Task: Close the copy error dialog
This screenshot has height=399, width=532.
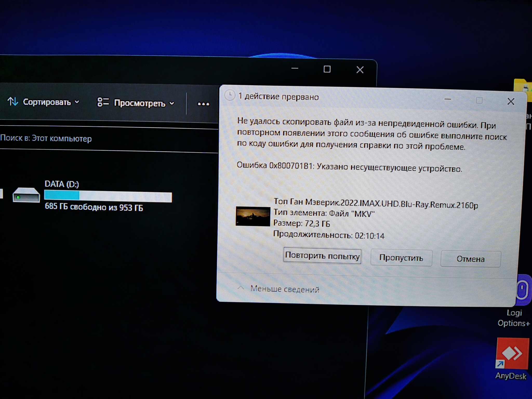Action: [511, 102]
